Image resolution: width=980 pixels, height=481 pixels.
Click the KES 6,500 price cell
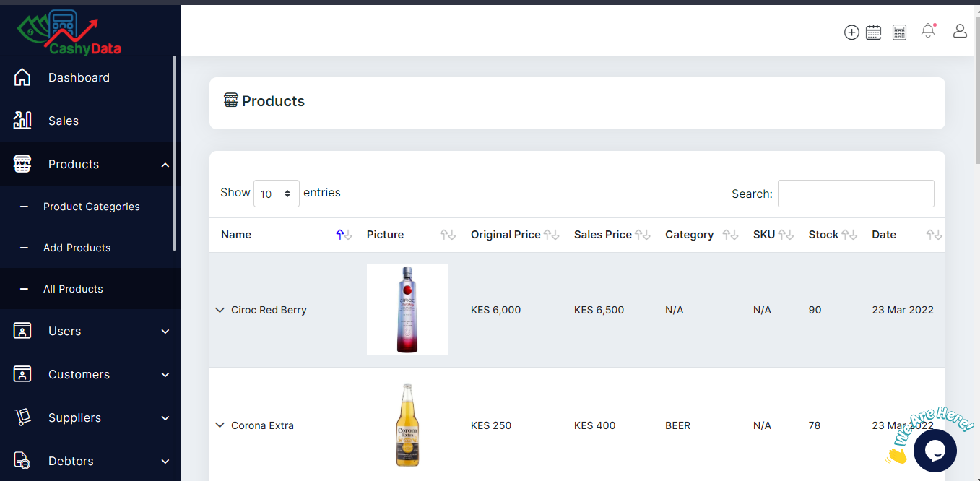point(599,310)
